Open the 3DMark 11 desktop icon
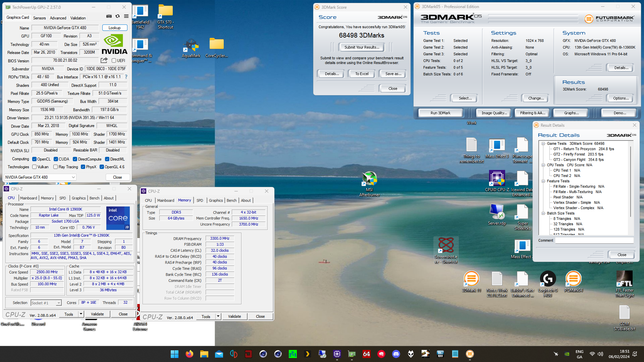The width and height of the screenshot is (644, 362). [471, 282]
